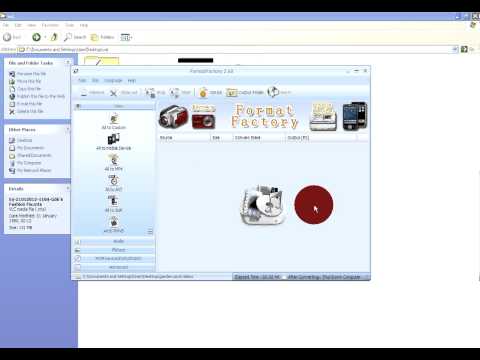The image size is (480, 360).
Task: Open the Task menu in Format Factory
Action: point(82,81)
